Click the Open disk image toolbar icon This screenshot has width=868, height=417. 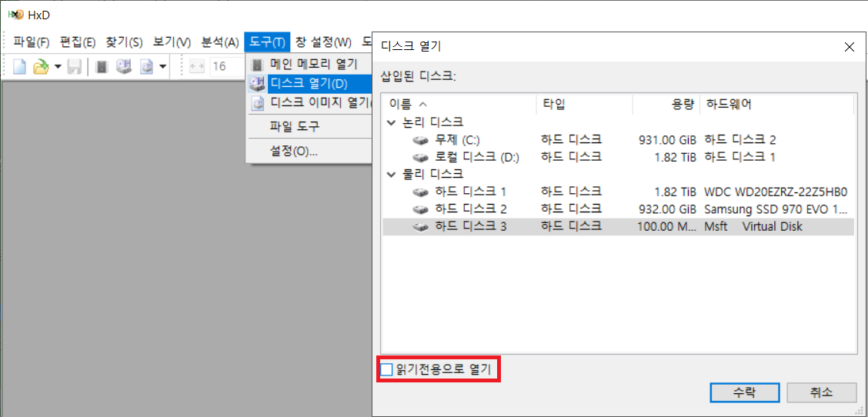(146, 67)
